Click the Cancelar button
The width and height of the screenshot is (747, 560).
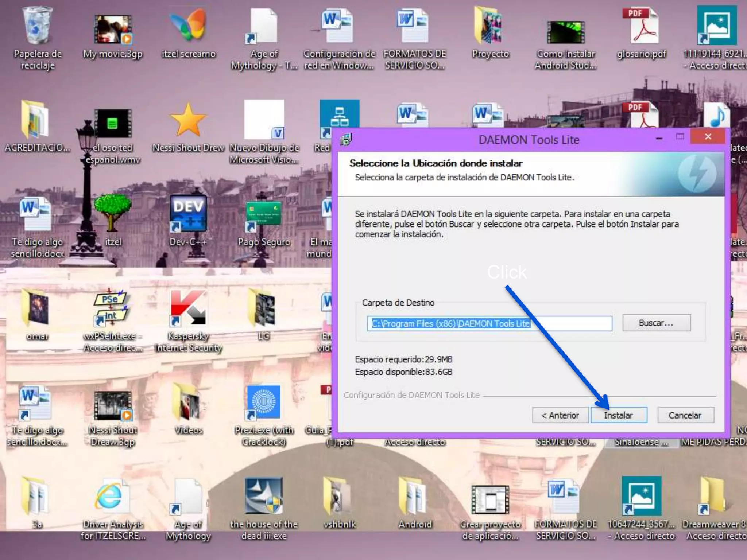pyautogui.click(x=685, y=415)
